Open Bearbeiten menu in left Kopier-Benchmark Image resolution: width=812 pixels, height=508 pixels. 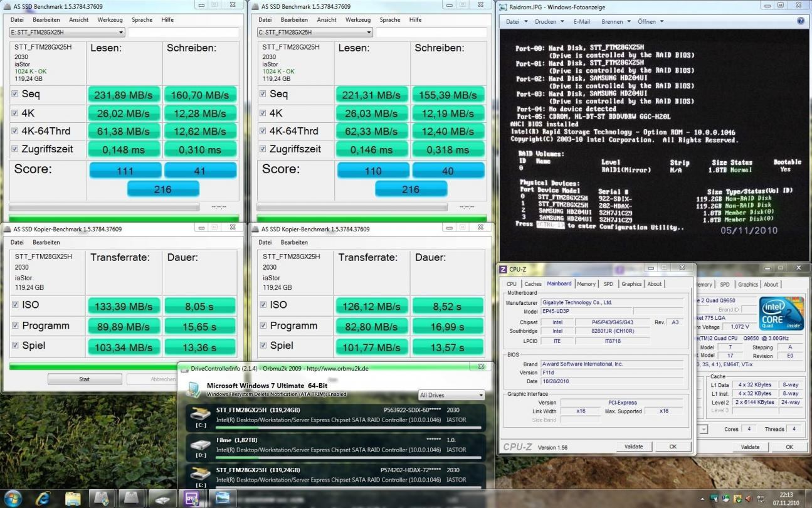click(x=46, y=242)
